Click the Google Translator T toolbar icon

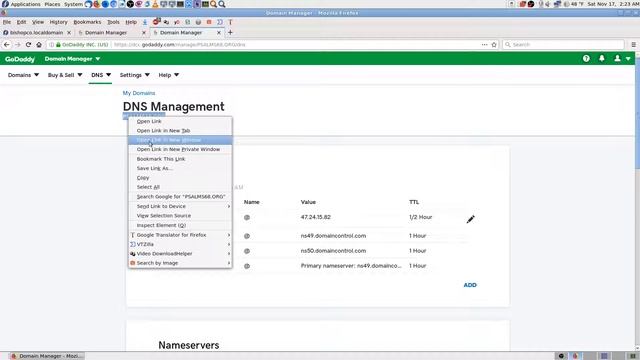click(230, 22)
